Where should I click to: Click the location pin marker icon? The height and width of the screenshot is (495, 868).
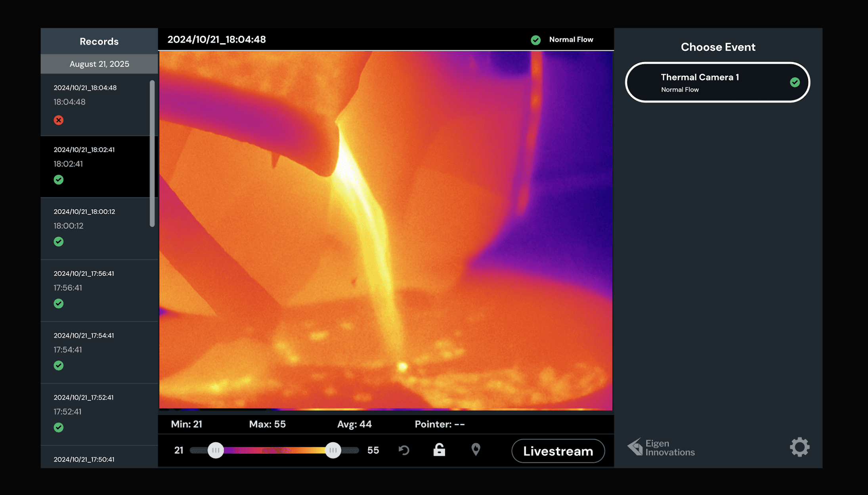476,449
